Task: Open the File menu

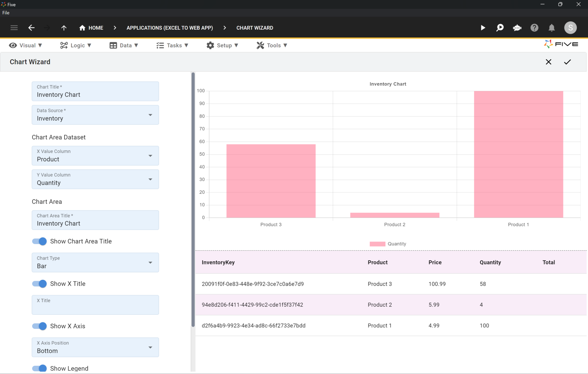Action: pyautogui.click(x=6, y=13)
